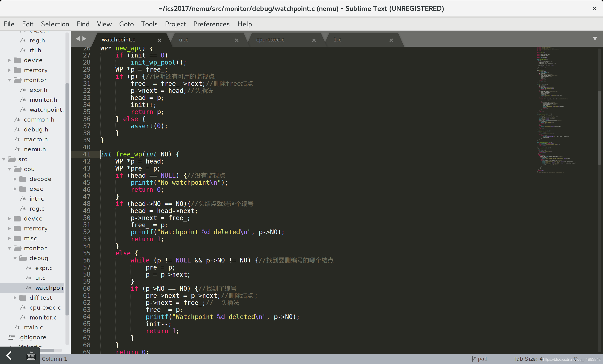Collapse the debug folder
This screenshot has height=364, width=603.
[x=15, y=258]
